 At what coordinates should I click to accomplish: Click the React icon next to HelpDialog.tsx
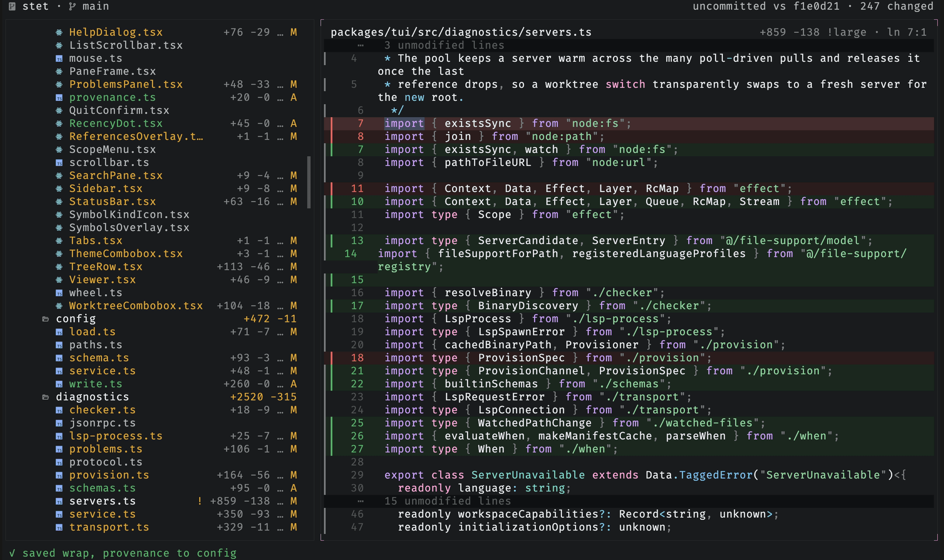(59, 32)
